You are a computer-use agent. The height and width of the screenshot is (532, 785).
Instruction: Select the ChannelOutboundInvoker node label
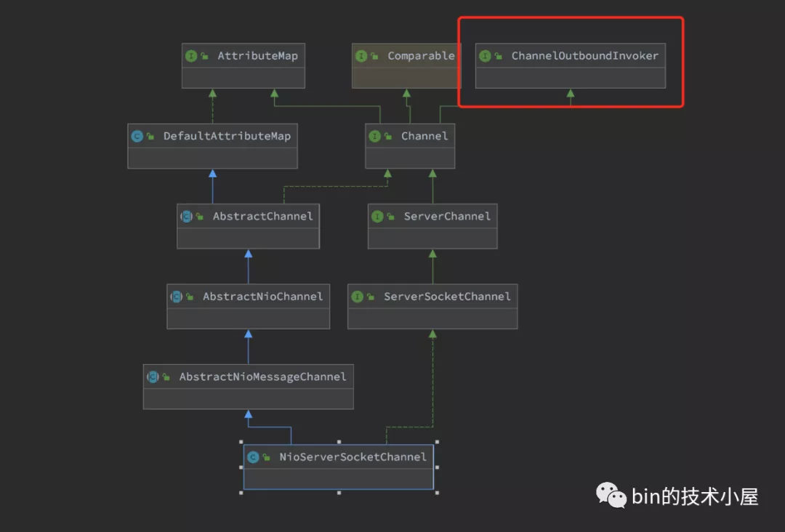click(584, 55)
